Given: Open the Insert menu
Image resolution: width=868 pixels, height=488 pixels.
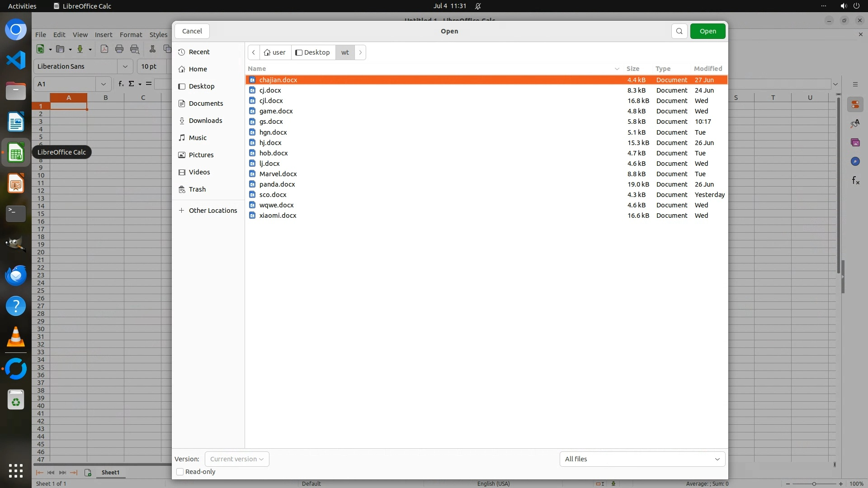Looking at the screenshot, I should (103, 35).
